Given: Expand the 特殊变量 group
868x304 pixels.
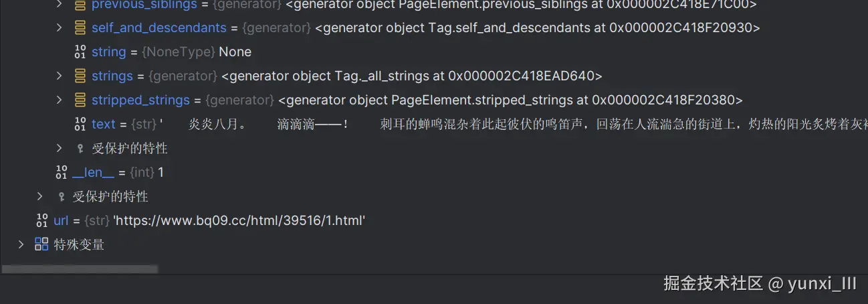Looking at the screenshot, I should coord(21,244).
